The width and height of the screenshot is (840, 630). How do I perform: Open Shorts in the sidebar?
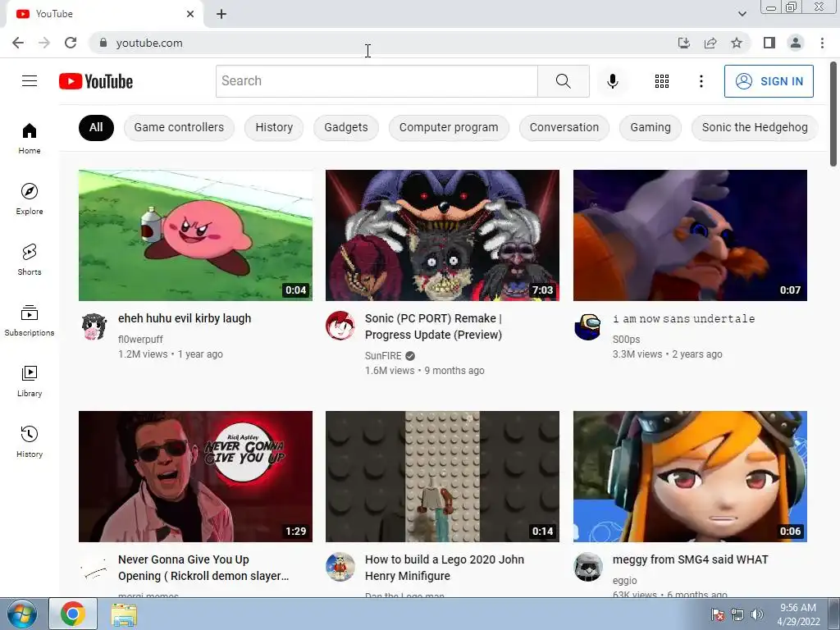(30, 260)
